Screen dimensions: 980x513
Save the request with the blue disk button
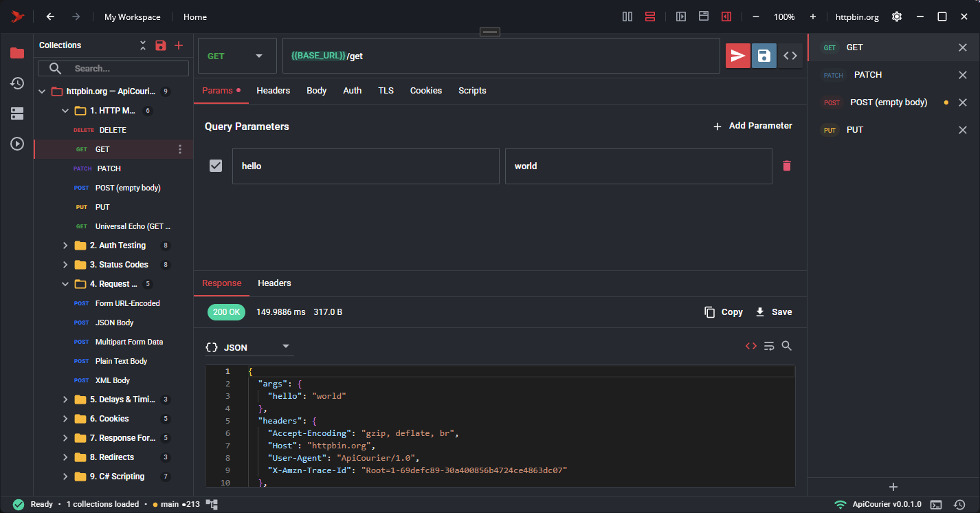pyautogui.click(x=764, y=56)
